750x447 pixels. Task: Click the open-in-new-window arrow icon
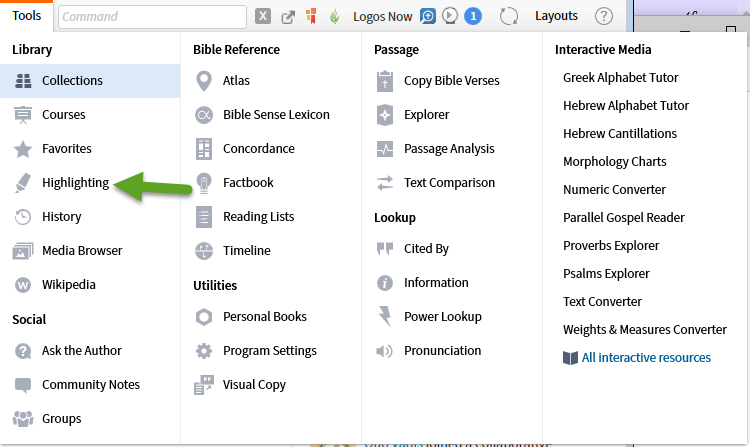288,17
